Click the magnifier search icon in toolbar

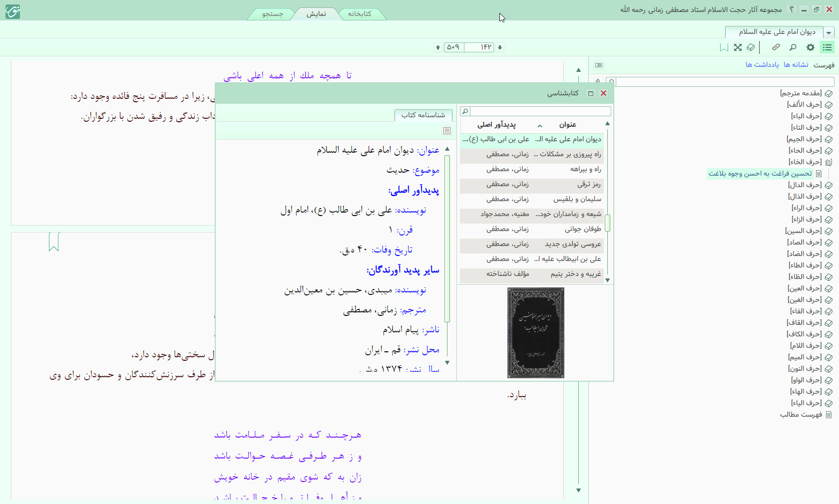tap(793, 47)
